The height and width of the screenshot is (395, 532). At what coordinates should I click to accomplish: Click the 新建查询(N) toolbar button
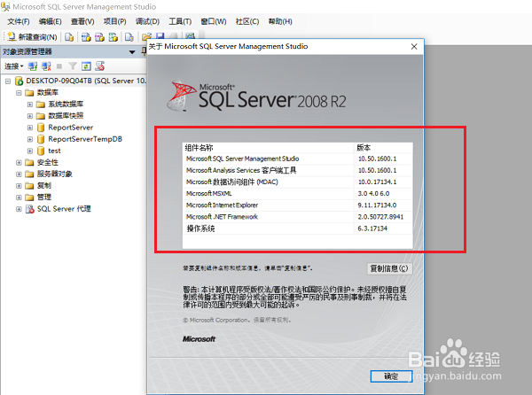click(32, 37)
